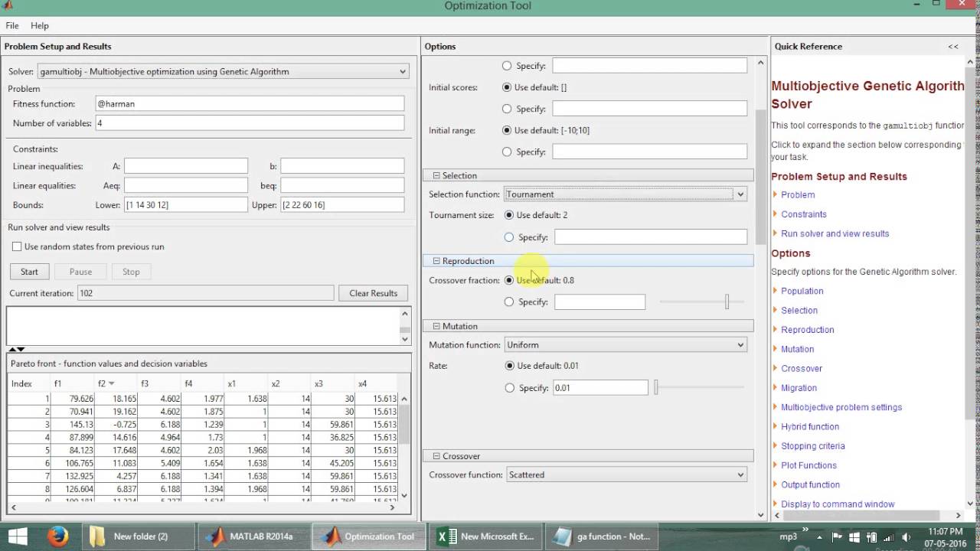Viewport: 980px width, 551px height.
Task: Enable Use random states from previous run
Action: [x=17, y=246]
